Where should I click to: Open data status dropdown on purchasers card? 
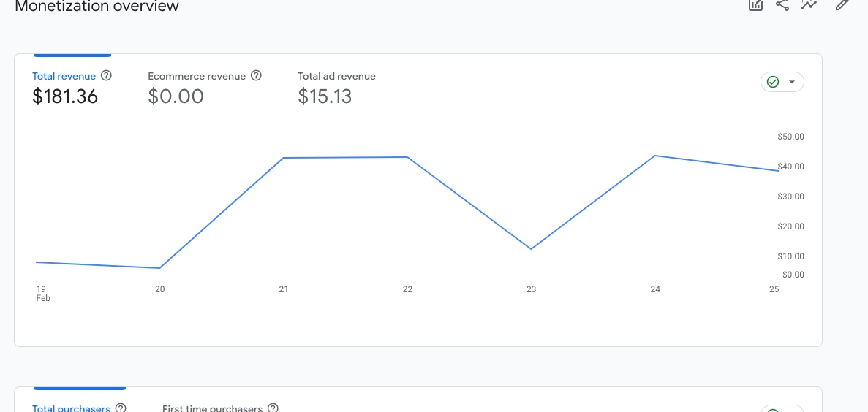tap(782, 408)
